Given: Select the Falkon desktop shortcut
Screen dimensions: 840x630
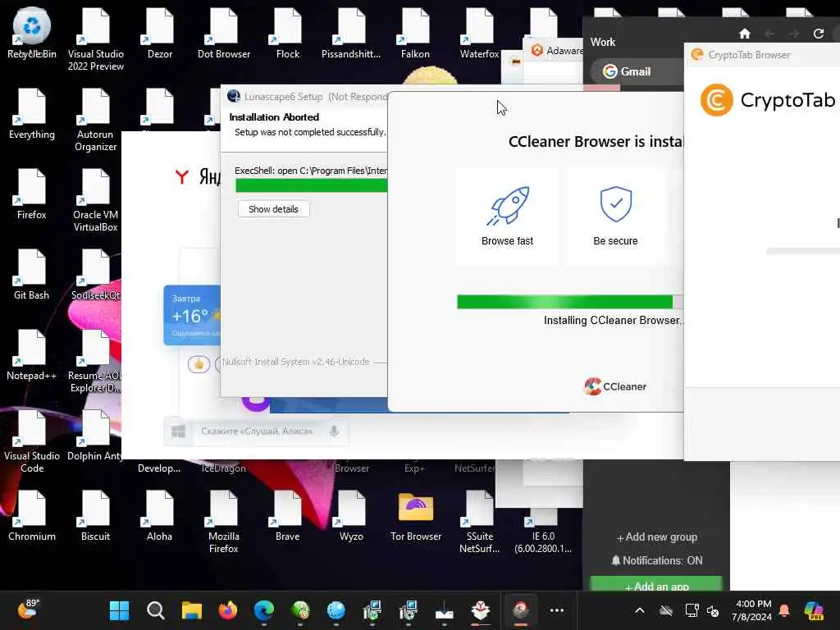Looking at the screenshot, I should [x=415, y=33].
